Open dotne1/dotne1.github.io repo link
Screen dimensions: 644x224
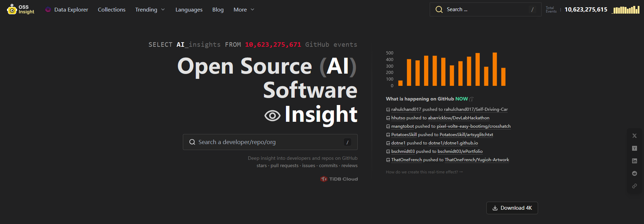pyautogui.click(x=453, y=143)
